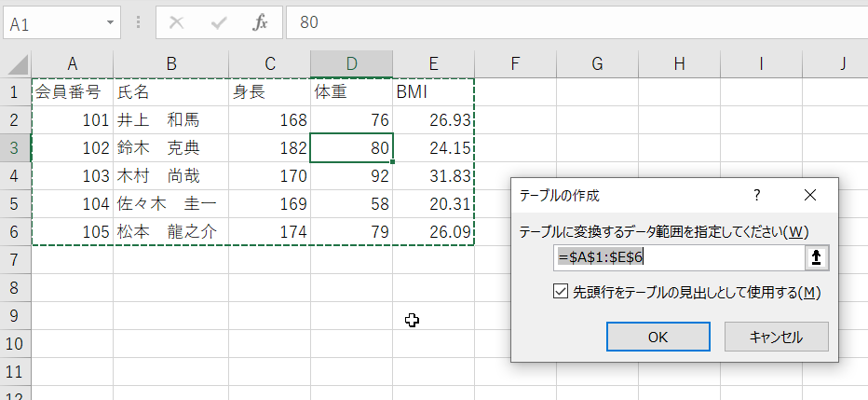Click weight value 58 cell
This screenshot has height=400, width=868.
tap(351, 204)
